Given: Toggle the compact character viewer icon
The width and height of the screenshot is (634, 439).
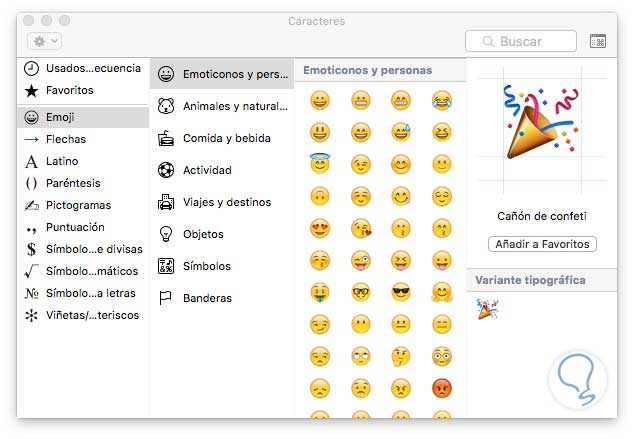Looking at the screenshot, I should (598, 41).
